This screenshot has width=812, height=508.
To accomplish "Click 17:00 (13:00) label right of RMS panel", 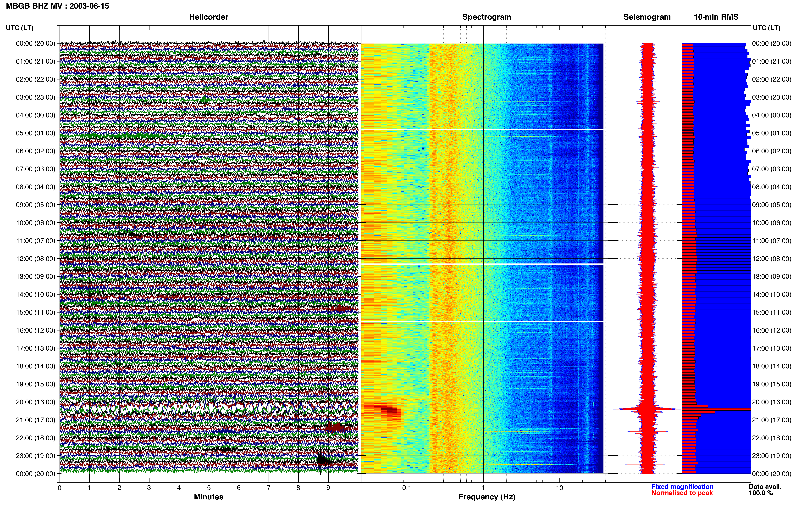I will coord(771,348).
